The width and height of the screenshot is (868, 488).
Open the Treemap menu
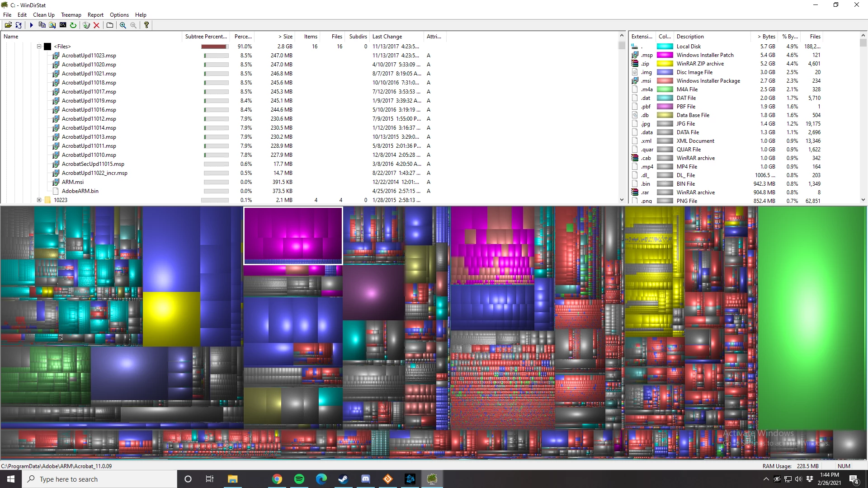click(71, 15)
